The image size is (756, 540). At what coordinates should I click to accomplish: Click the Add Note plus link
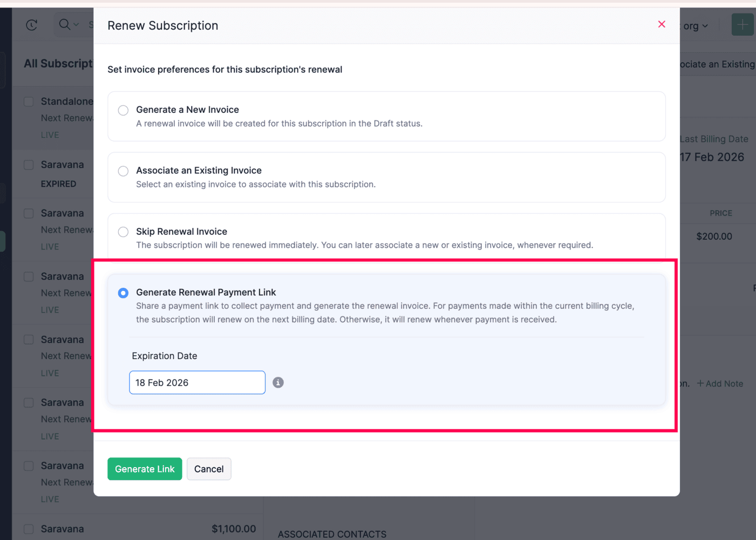point(720,383)
